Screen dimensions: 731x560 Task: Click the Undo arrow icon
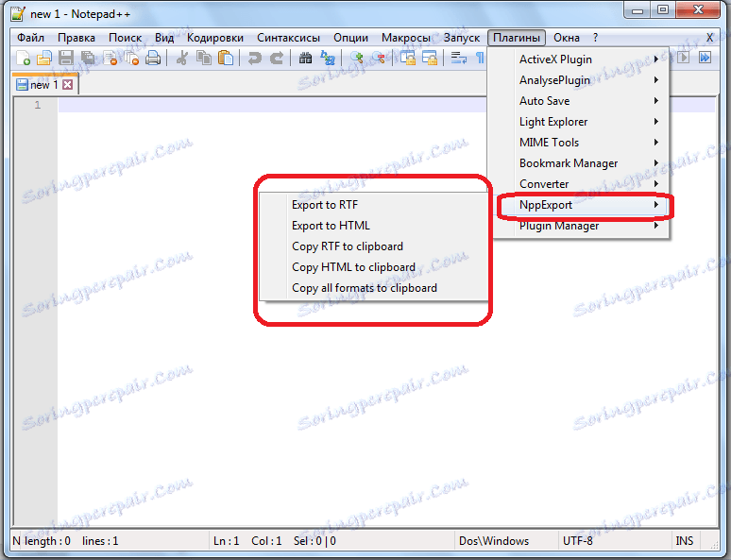(255, 59)
